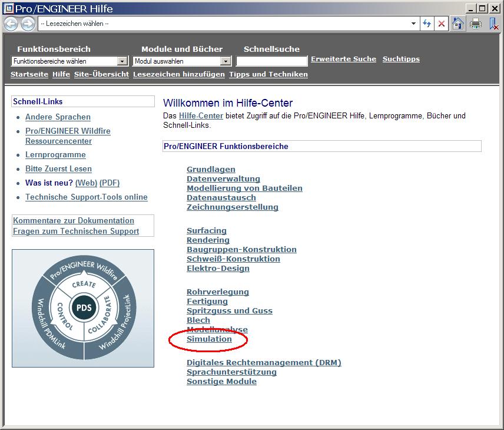This screenshot has height=430, width=504.
Task: Open Digitales Rechtemanagement (DRM) link
Action: click(x=264, y=363)
